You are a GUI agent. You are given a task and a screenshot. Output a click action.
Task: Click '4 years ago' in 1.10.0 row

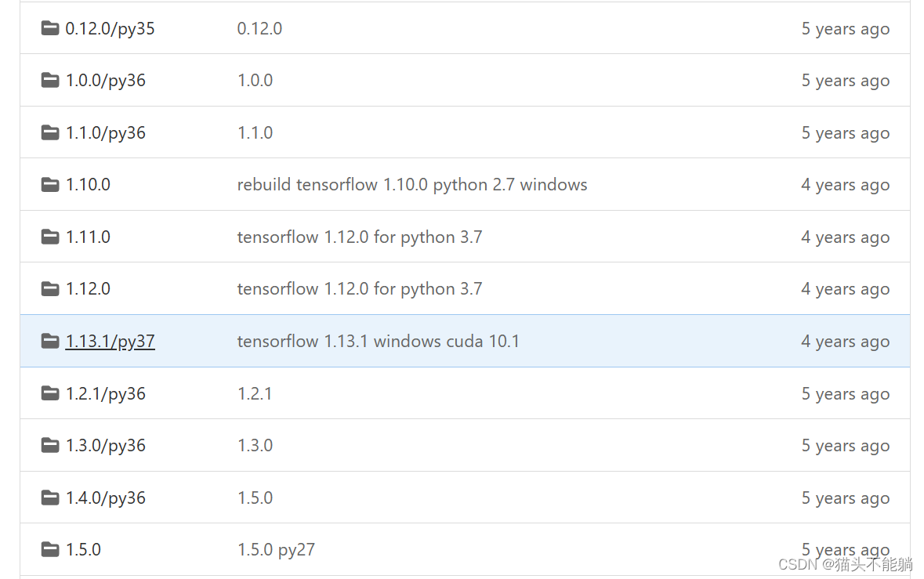[845, 185]
